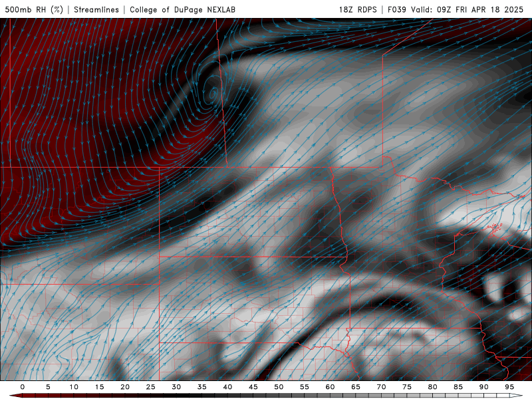Click the '65' value on color scale
Viewport: 532px width, 399px height.
[356, 387]
